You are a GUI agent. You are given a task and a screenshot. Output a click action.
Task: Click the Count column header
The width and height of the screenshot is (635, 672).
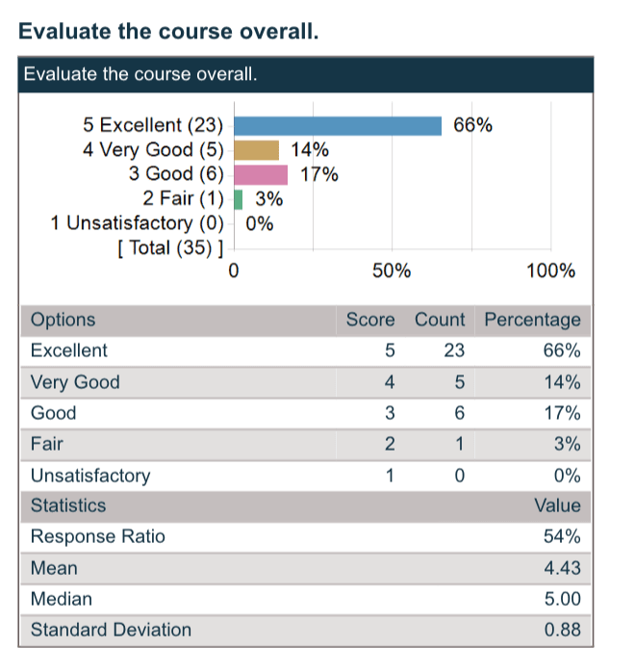(x=440, y=320)
